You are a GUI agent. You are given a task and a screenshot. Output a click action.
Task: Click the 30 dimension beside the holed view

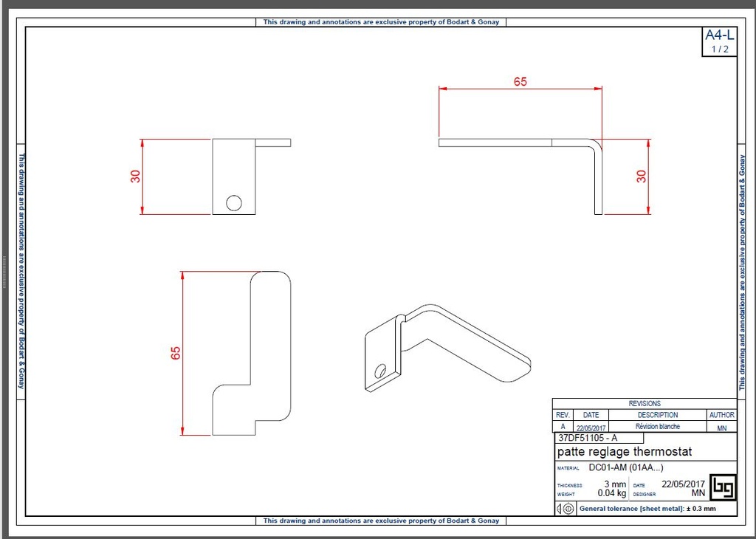coord(136,177)
